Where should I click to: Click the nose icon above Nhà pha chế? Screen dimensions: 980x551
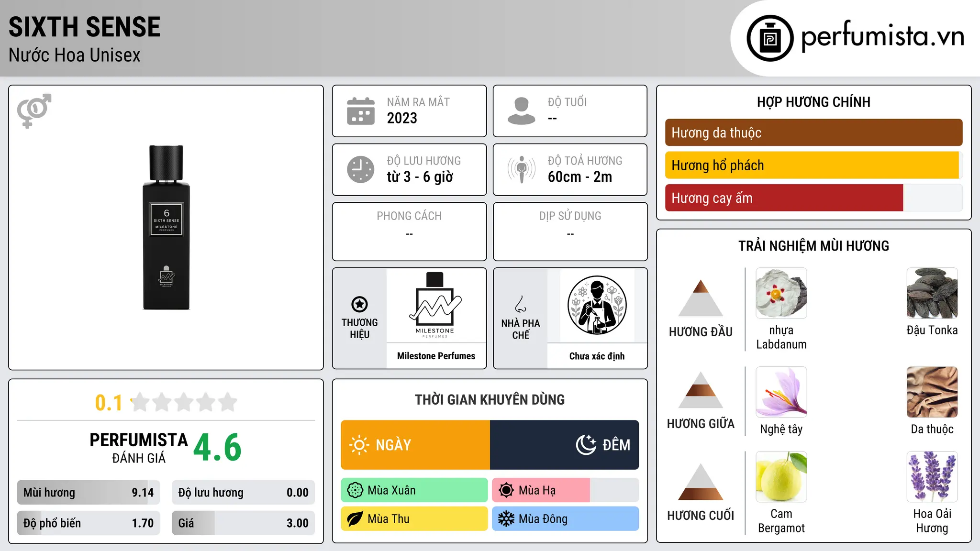point(521,305)
